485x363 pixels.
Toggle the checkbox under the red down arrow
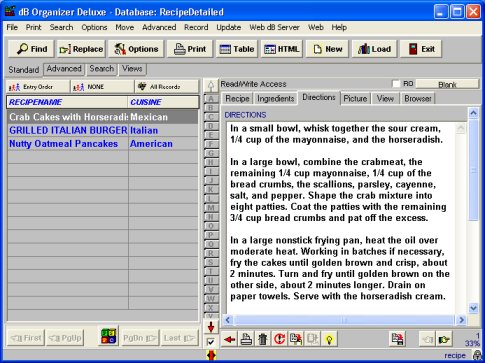(x=211, y=342)
